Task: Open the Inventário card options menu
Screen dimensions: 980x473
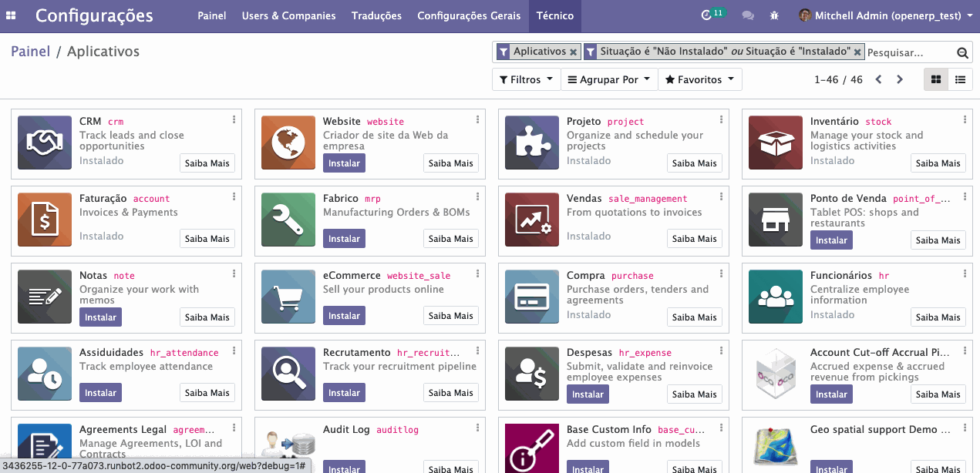Action: pos(965,119)
